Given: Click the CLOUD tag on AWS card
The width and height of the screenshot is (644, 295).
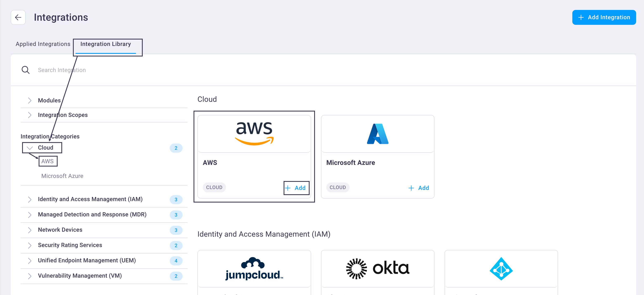Looking at the screenshot, I should click(214, 187).
